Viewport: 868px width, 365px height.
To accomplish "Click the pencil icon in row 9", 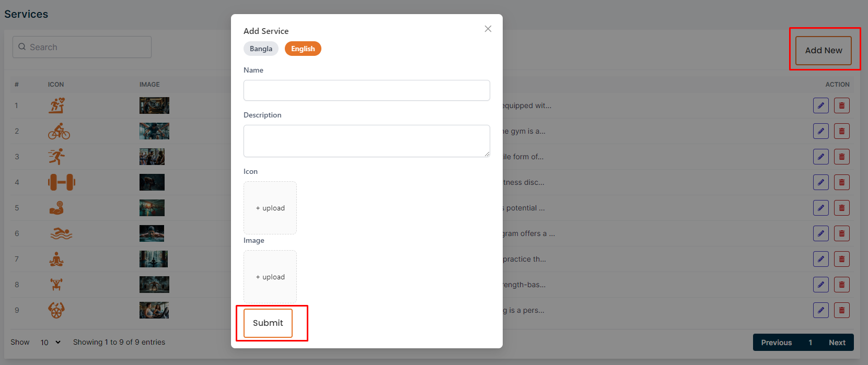I will pos(820,310).
